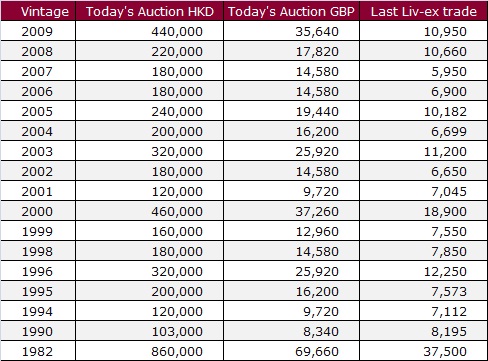Click the 2005 vintage row label

[x=37, y=111]
